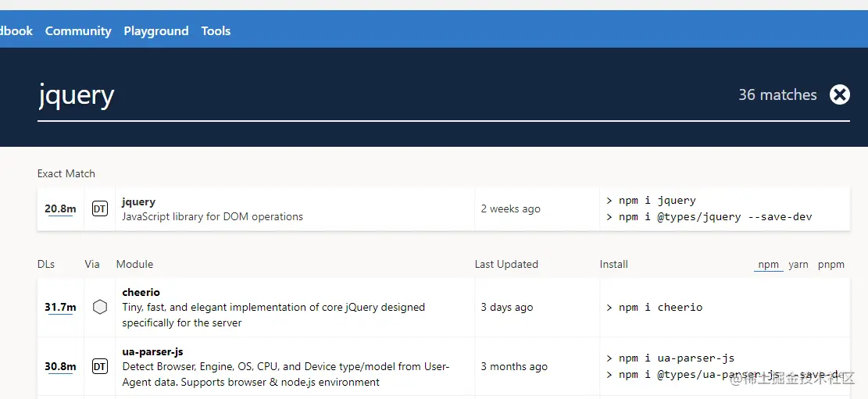The image size is (868, 399).
Task: Select npm as the install manager
Action: tap(769, 265)
